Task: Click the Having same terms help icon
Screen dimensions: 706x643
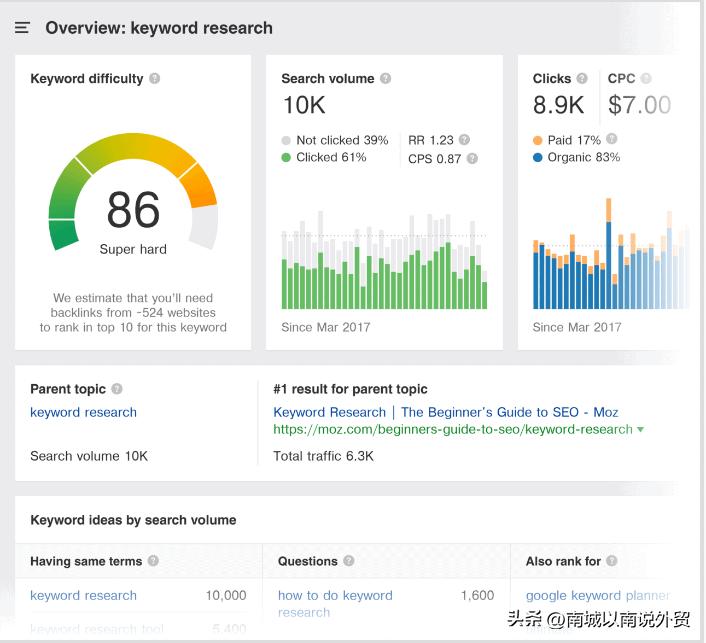Action: coord(153,561)
